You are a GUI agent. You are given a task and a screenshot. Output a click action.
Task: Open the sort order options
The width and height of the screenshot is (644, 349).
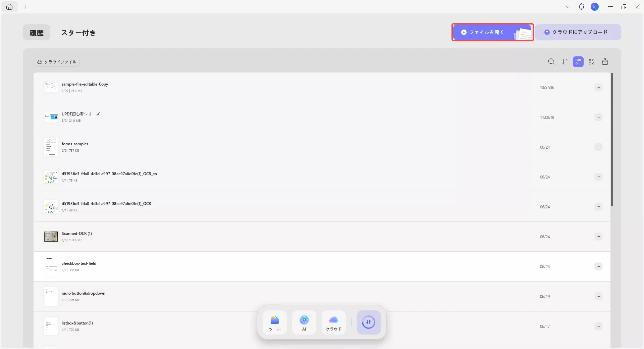tap(565, 62)
